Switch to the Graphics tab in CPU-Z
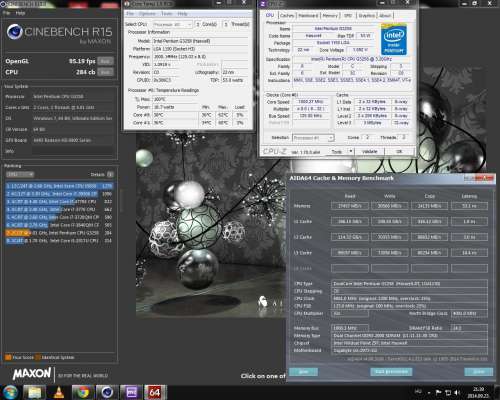This screenshot has width=500, height=400. click(366, 15)
